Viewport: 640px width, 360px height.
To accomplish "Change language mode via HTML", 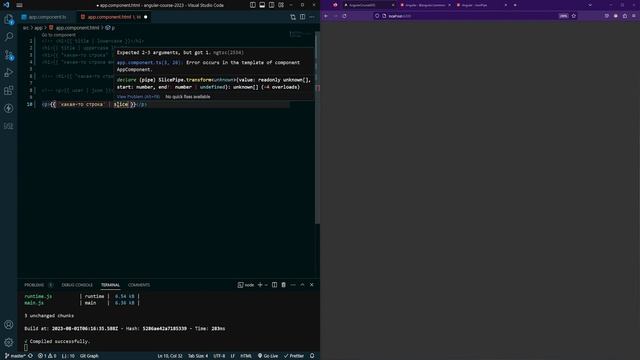I will (x=246, y=356).
